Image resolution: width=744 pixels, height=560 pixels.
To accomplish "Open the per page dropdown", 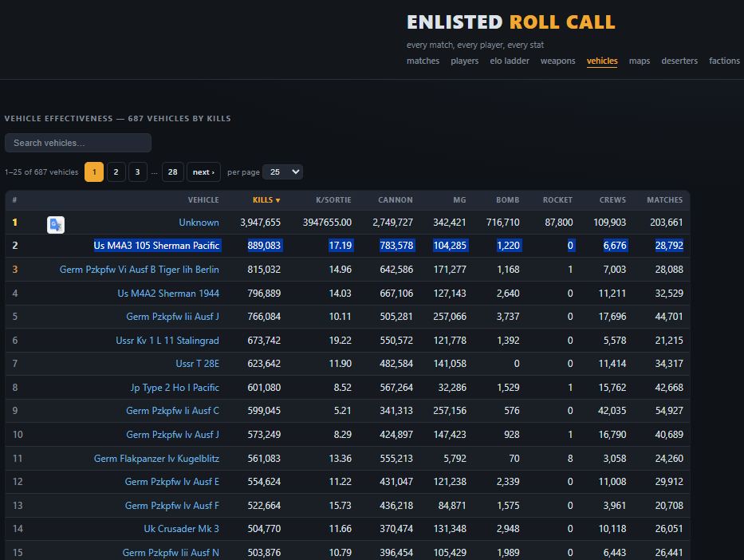I will point(283,172).
